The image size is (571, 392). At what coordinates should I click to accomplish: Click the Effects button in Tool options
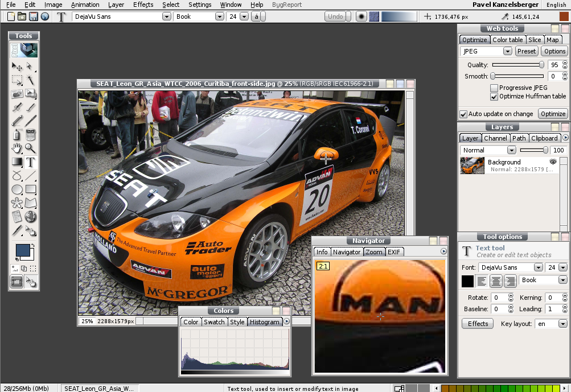pos(478,324)
